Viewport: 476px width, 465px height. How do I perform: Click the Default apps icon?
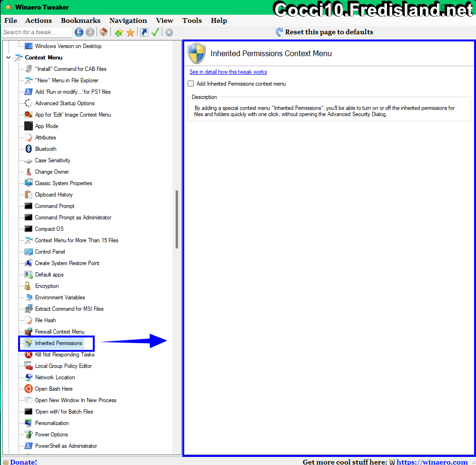29,275
